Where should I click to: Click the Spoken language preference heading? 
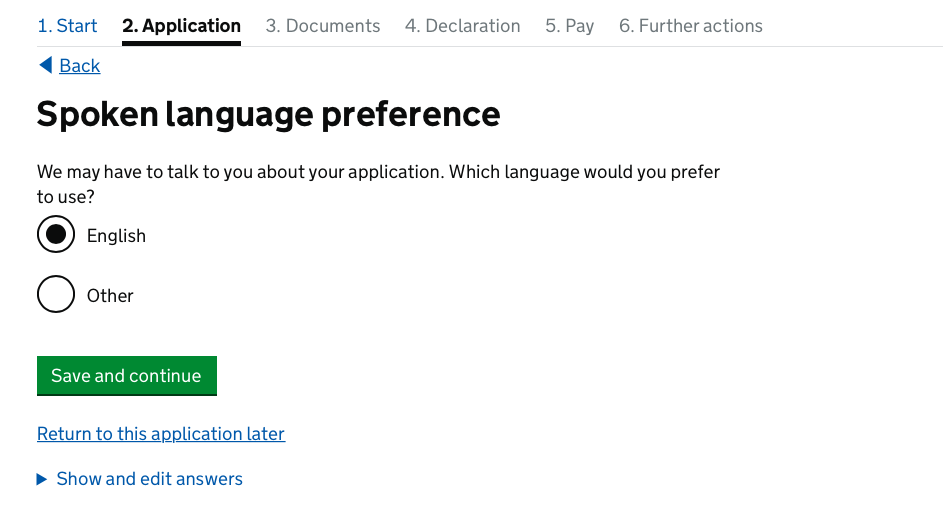coord(268,114)
